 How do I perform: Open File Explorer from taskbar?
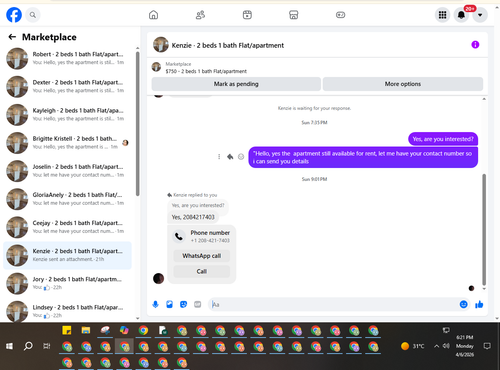tap(86, 330)
